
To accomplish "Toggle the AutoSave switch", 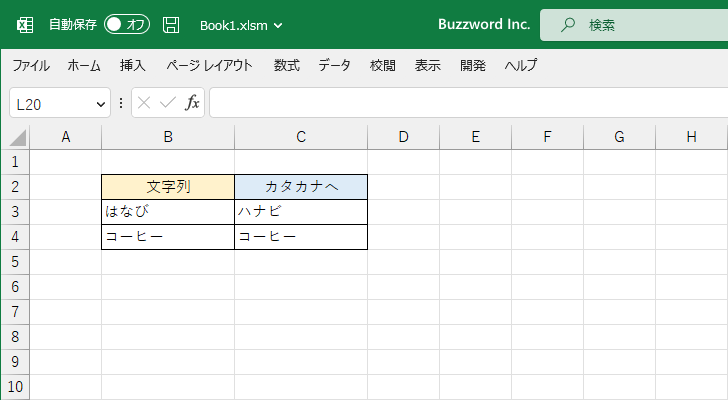I will click(x=127, y=25).
